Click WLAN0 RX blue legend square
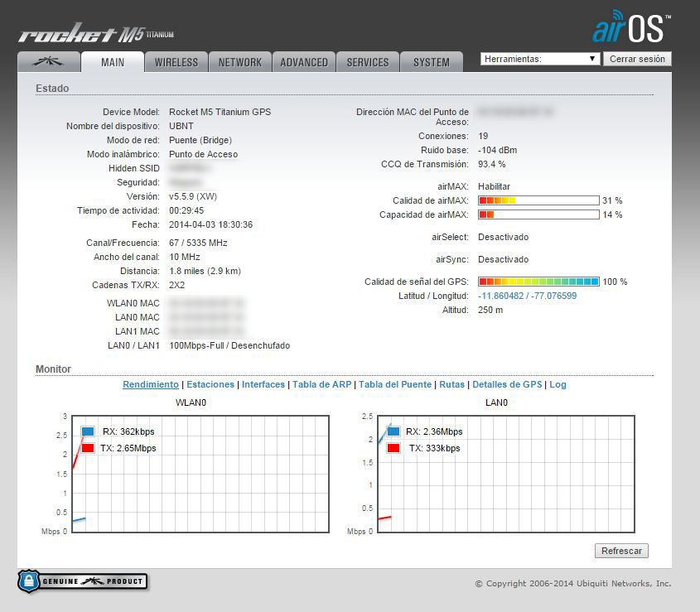Image resolution: width=700 pixels, height=612 pixels. coord(88,431)
